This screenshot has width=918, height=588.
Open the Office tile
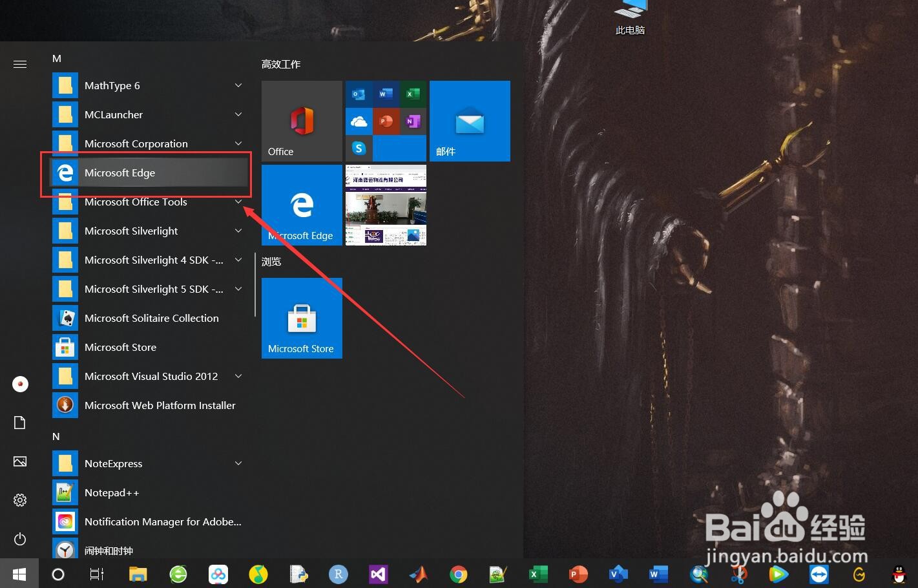[x=302, y=121]
